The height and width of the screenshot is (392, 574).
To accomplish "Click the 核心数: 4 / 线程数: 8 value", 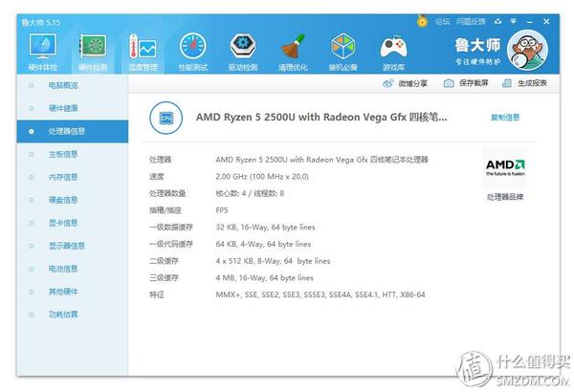I will tap(250, 194).
